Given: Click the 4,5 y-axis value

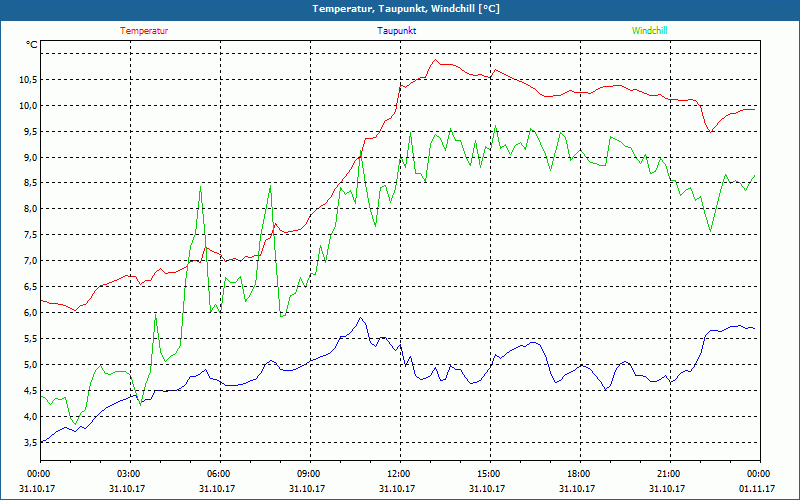Looking at the screenshot, I should pyautogui.click(x=31, y=391).
